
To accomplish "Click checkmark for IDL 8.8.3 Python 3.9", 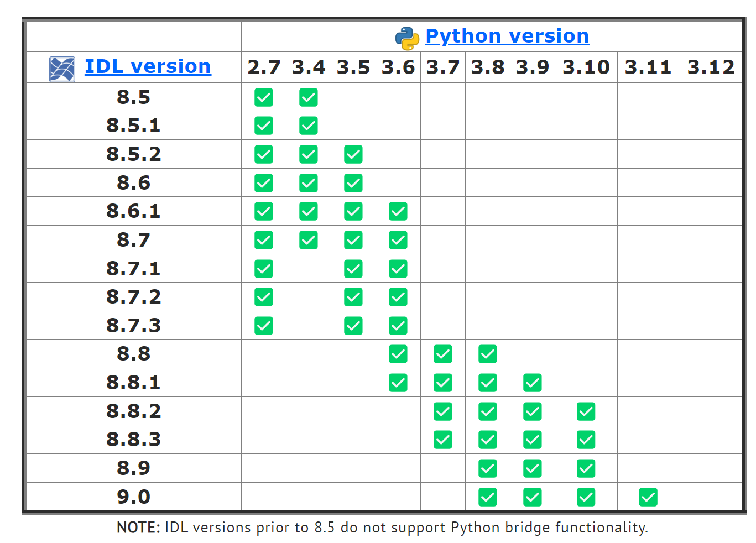I will (x=533, y=440).
